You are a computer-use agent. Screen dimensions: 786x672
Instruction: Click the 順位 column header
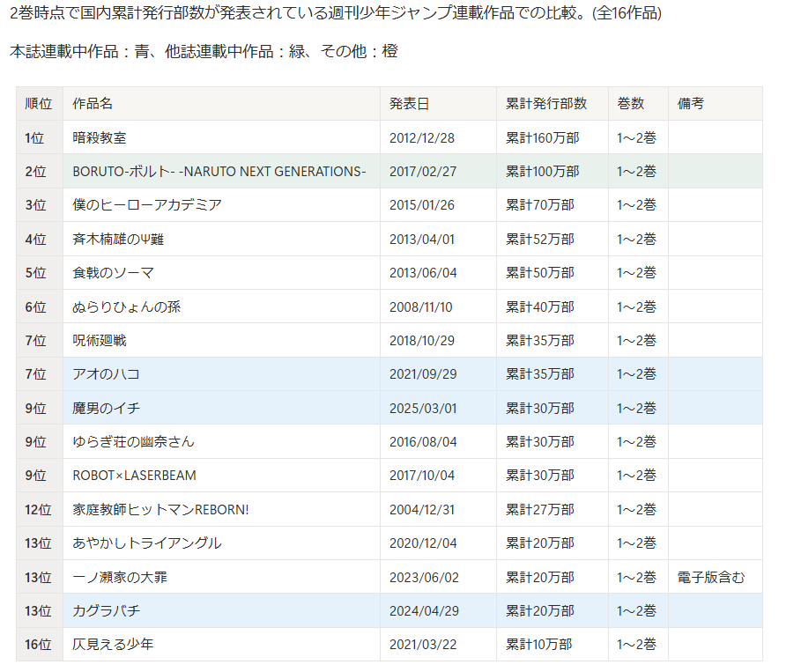click(39, 103)
